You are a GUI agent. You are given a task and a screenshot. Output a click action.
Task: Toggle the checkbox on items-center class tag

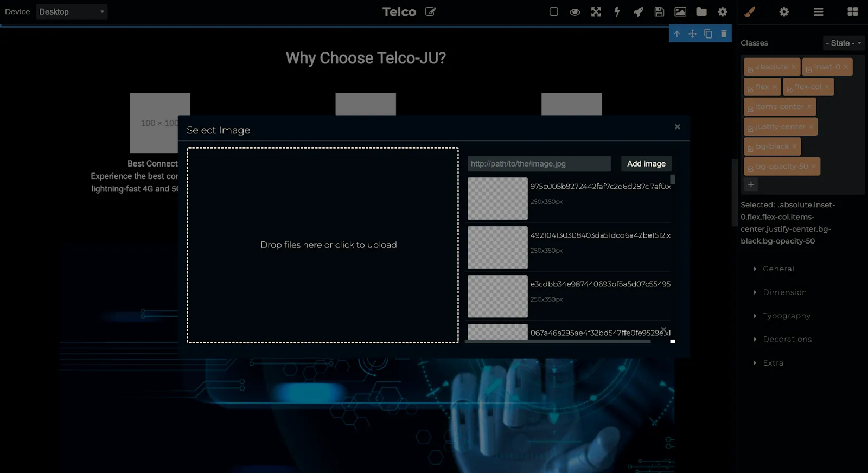pos(750,109)
